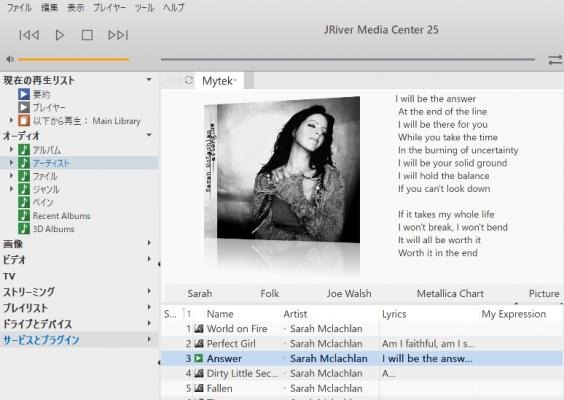
Task: Select the Recent Albums music icon
Action: (24, 215)
